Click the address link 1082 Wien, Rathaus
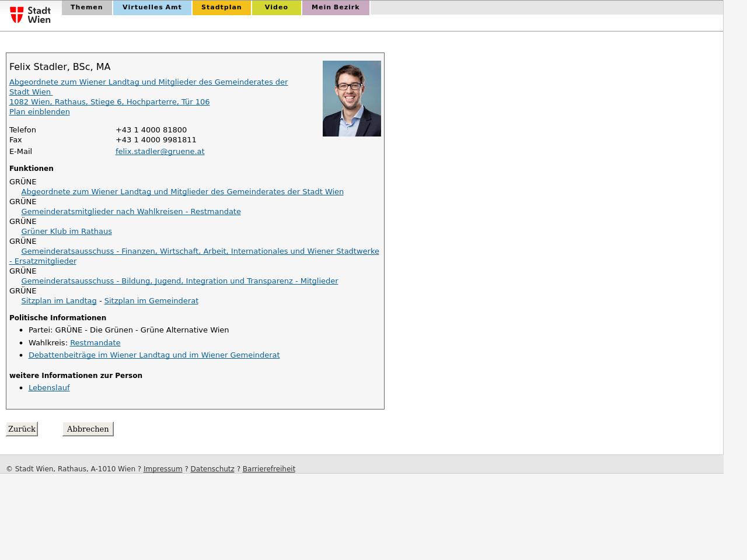 (x=109, y=101)
